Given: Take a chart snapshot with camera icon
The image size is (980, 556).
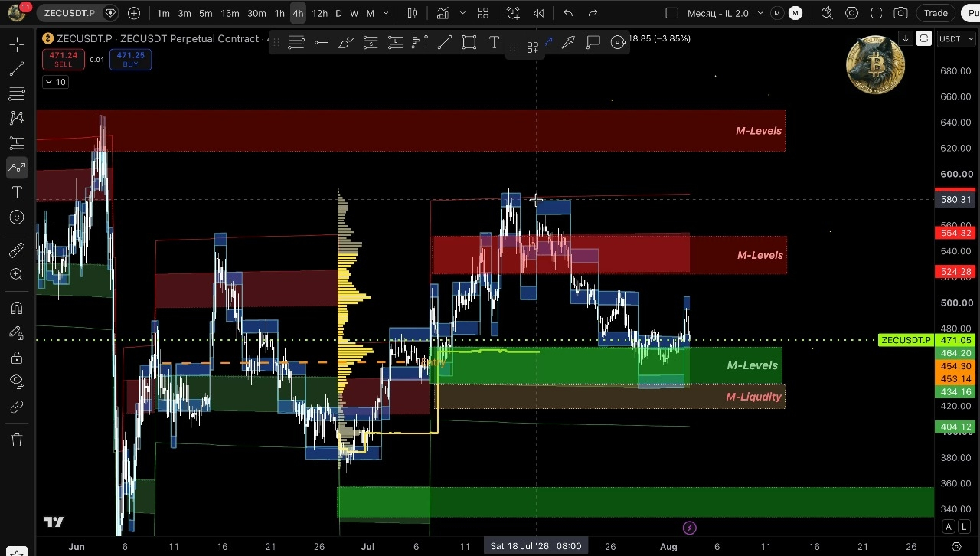Looking at the screenshot, I should [901, 13].
